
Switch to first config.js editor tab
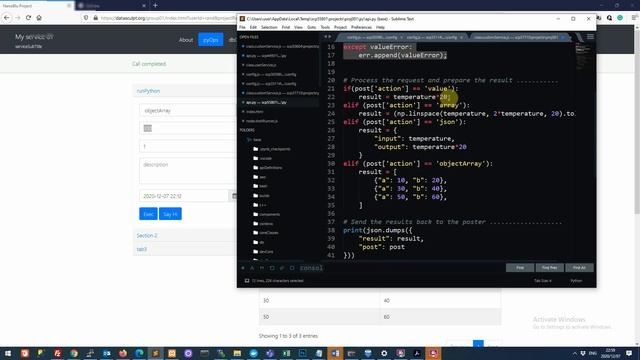[371, 37]
